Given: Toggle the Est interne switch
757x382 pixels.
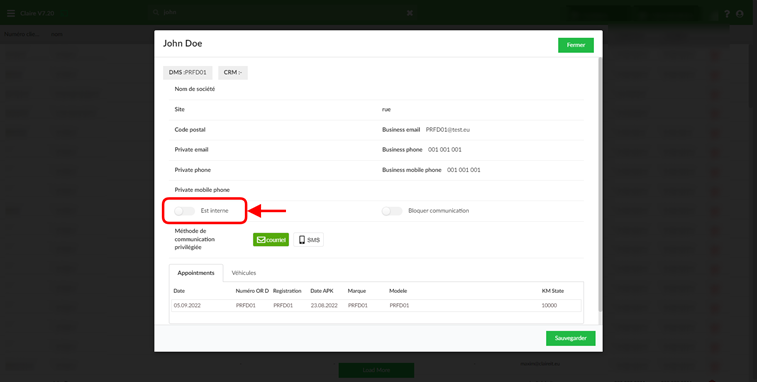Looking at the screenshot, I should [184, 211].
